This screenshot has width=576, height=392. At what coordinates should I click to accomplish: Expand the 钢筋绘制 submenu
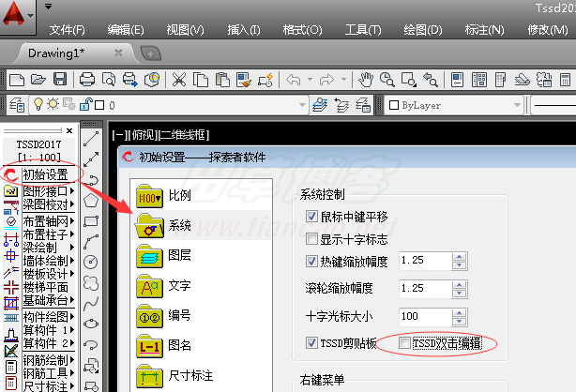(72, 359)
